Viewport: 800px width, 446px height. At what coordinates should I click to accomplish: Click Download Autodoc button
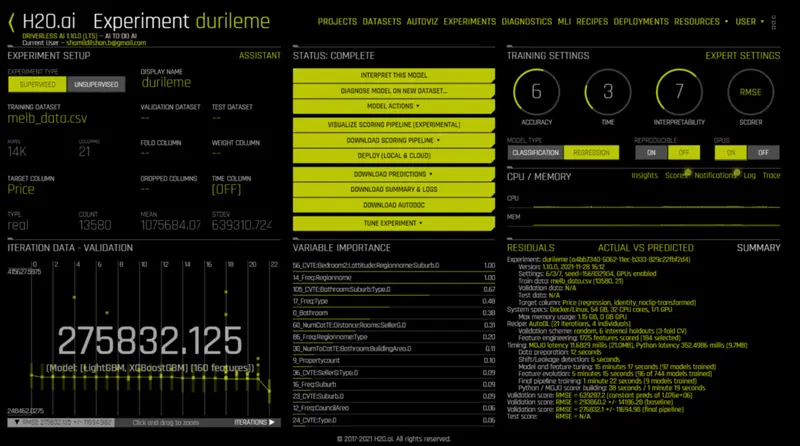click(x=393, y=205)
